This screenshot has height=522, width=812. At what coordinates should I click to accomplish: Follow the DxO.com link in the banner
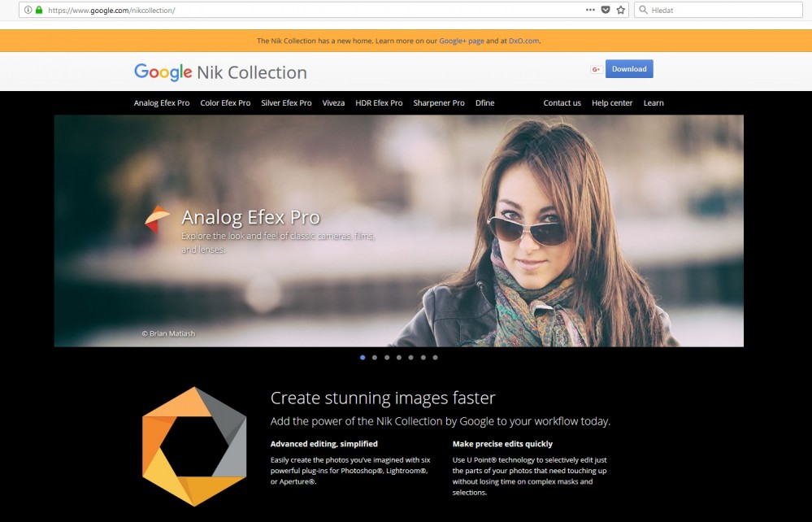point(523,41)
